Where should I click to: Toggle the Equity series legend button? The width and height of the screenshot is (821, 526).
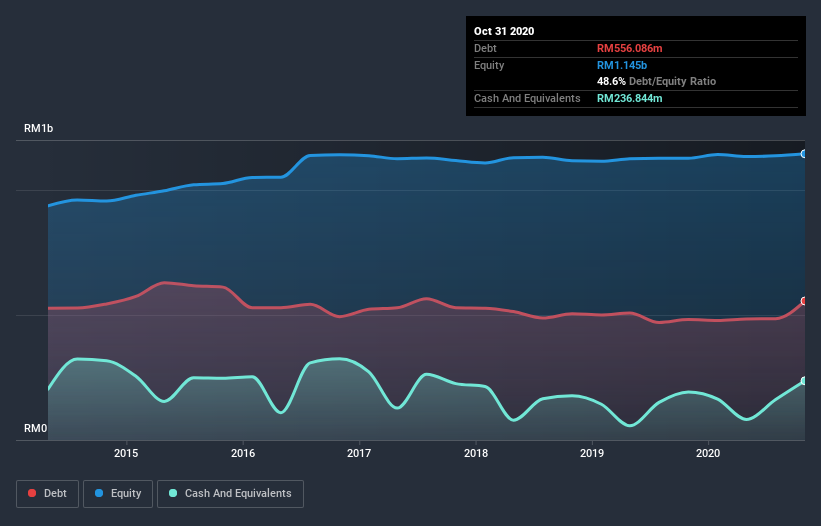pyautogui.click(x=118, y=494)
